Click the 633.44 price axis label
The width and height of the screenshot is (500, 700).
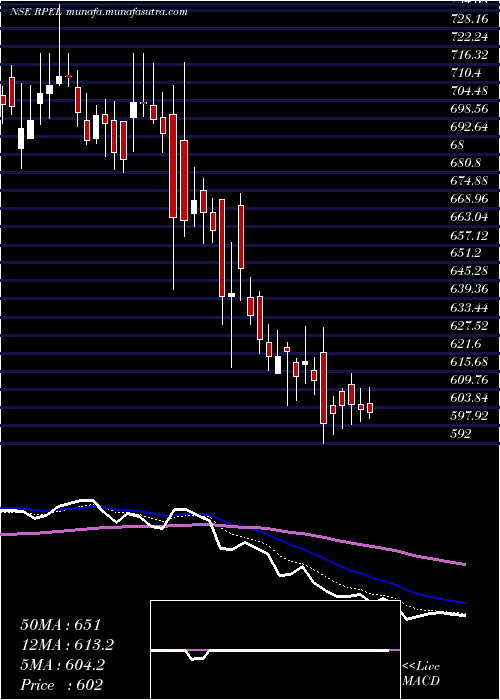469,307
